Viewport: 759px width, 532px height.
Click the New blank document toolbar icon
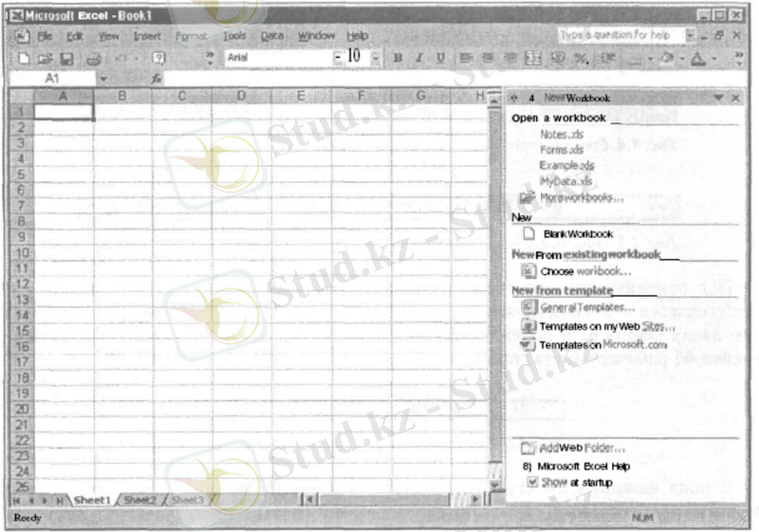click(23, 59)
